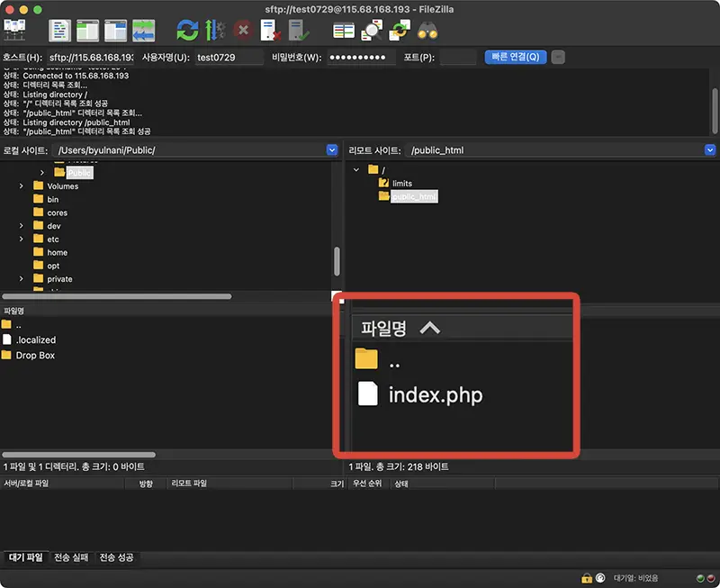Sort remote files by 파일명 header
This screenshot has width=720, height=588.
coord(384,328)
